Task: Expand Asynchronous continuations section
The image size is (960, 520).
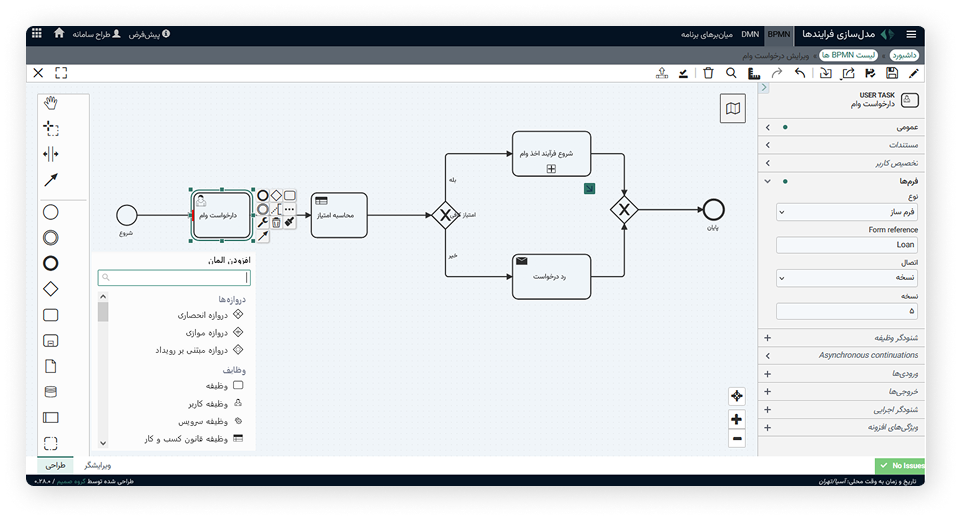Action: click(x=842, y=355)
